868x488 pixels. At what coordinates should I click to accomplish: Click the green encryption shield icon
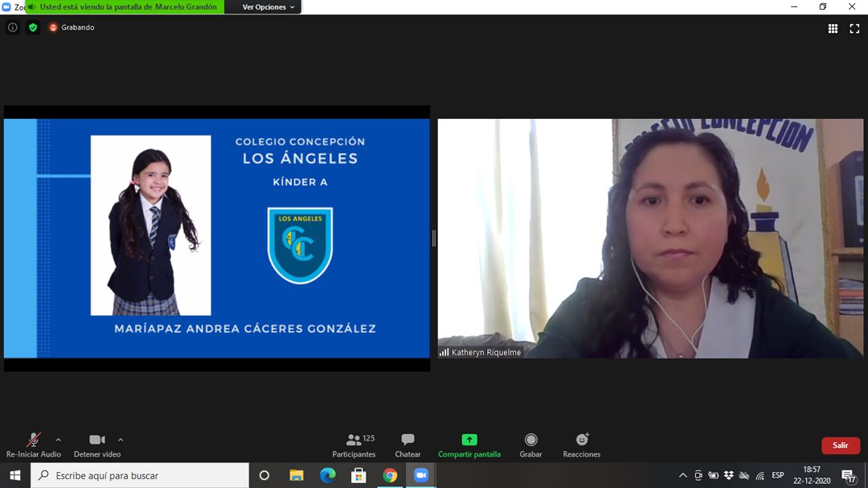point(33,27)
